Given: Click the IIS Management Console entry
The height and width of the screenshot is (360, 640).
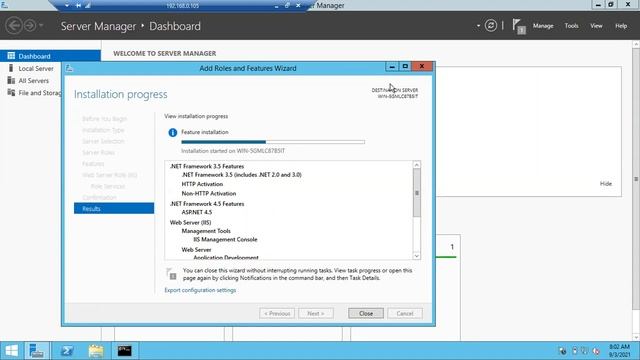Looking at the screenshot, I should (x=225, y=240).
